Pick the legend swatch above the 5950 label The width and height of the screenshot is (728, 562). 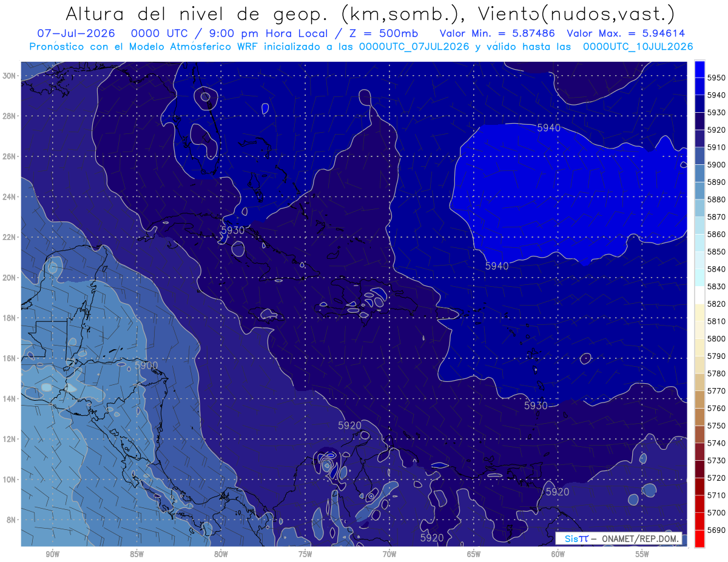(699, 68)
